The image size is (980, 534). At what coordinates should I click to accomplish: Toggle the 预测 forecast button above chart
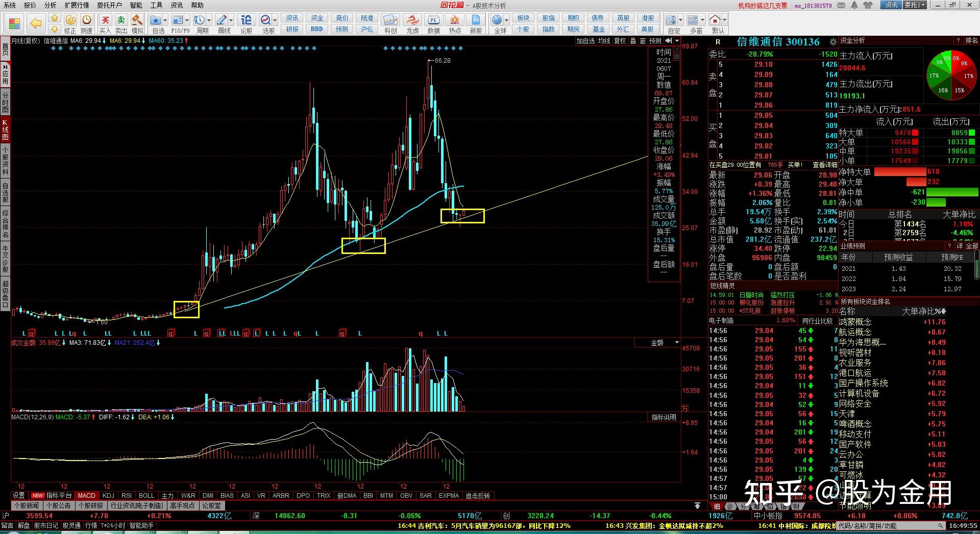coord(655,41)
